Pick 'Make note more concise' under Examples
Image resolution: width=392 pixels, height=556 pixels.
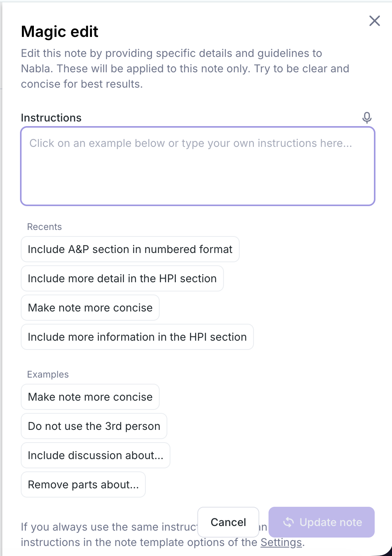tap(90, 397)
